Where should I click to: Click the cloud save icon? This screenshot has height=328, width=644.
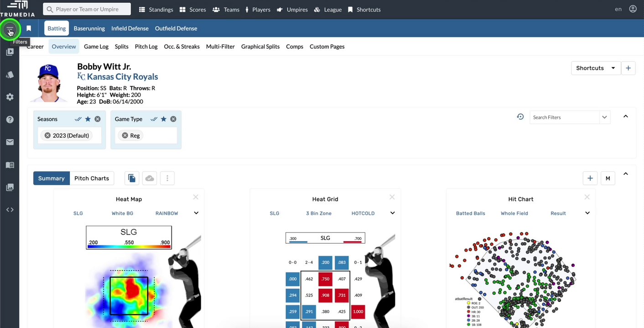[x=150, y=178]
